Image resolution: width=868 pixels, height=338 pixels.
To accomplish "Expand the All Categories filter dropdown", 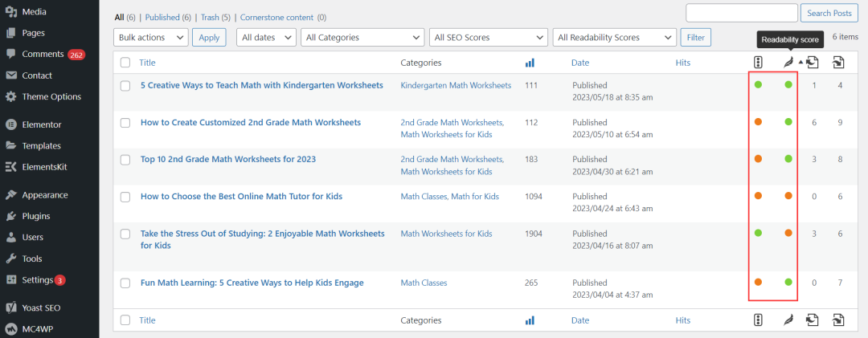I will pos(362,38).
